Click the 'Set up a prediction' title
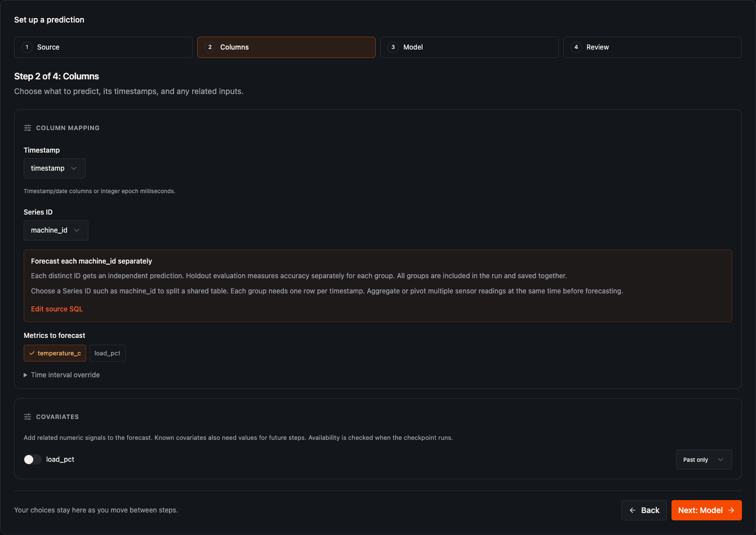Viewport: 756px width, 535px height. pyautogui.click(x=49, y=20)
